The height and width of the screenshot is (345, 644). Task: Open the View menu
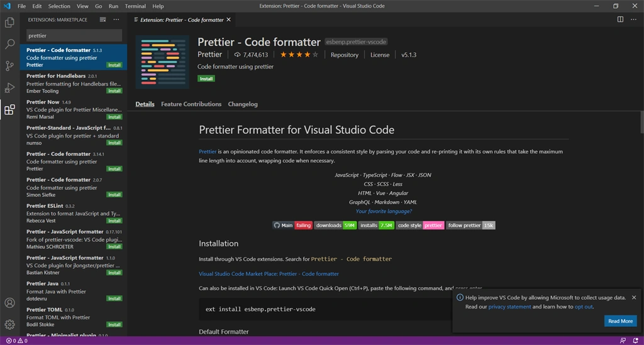82,6
